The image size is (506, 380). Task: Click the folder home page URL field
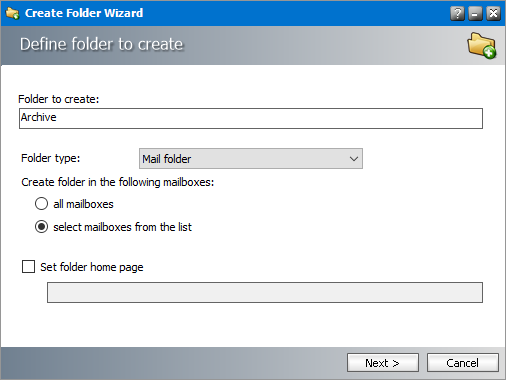(x=265, y=292)
